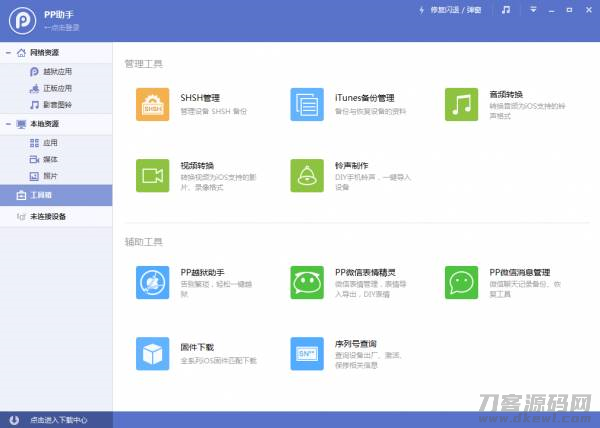The width and height of the screenshot is (600, 428).
Task: Open PP微信消息管理 icon
Action: coord(461,282)
